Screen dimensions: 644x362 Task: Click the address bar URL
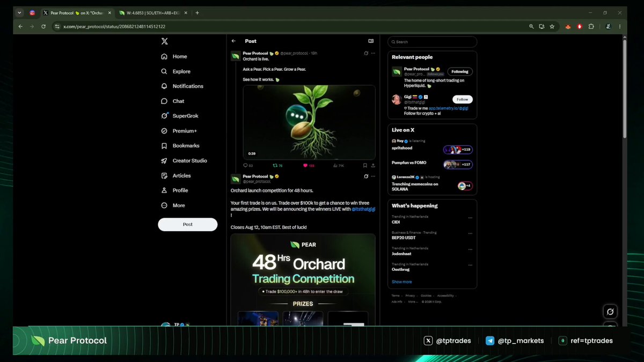[114, 26]
